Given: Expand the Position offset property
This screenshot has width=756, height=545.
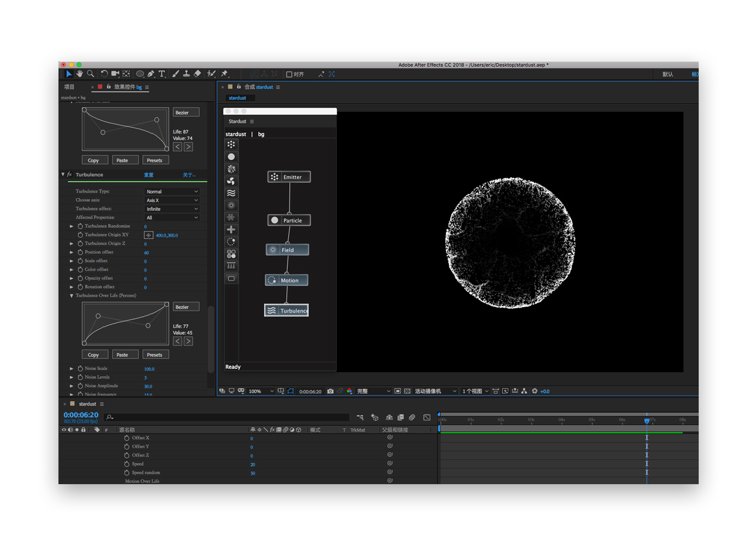Looking at the screenshot, I should (72, 252).
